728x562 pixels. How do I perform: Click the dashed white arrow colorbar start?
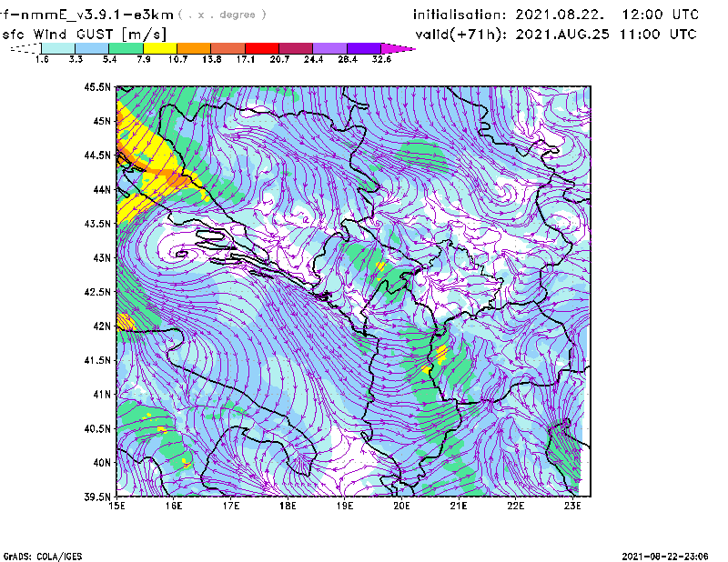click(25, 48)
